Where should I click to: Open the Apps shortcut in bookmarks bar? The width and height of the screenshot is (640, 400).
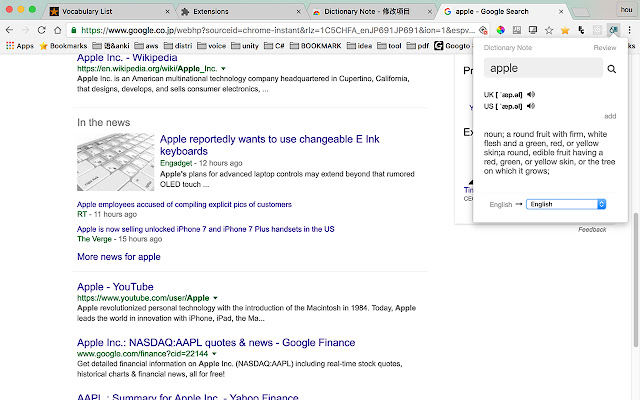click(20, 46)
